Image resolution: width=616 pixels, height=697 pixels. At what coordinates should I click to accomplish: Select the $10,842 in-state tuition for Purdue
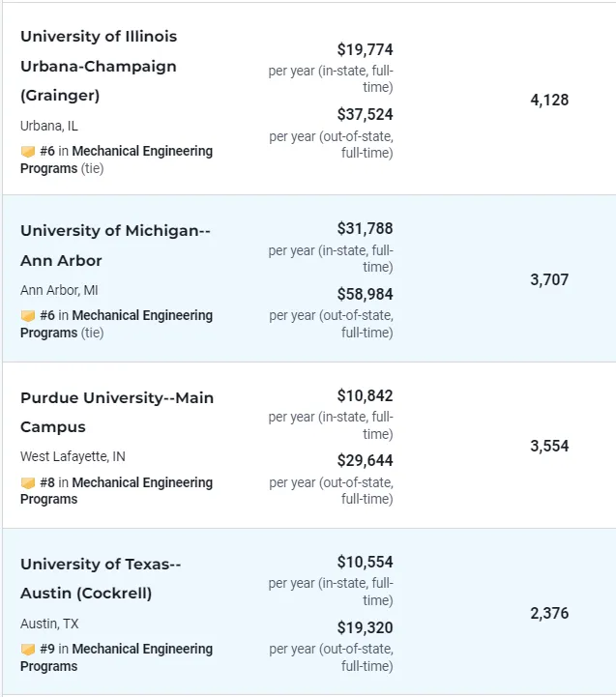click(x=365, y=395)
